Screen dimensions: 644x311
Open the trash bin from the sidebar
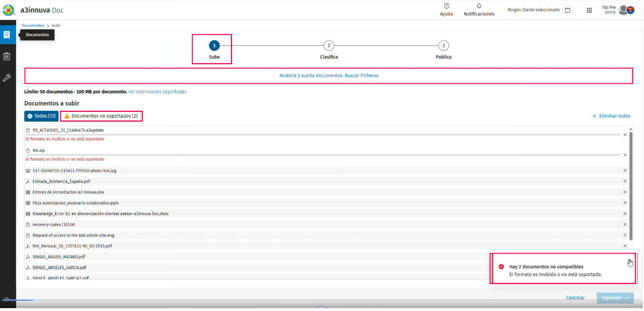tap(6, 56)
